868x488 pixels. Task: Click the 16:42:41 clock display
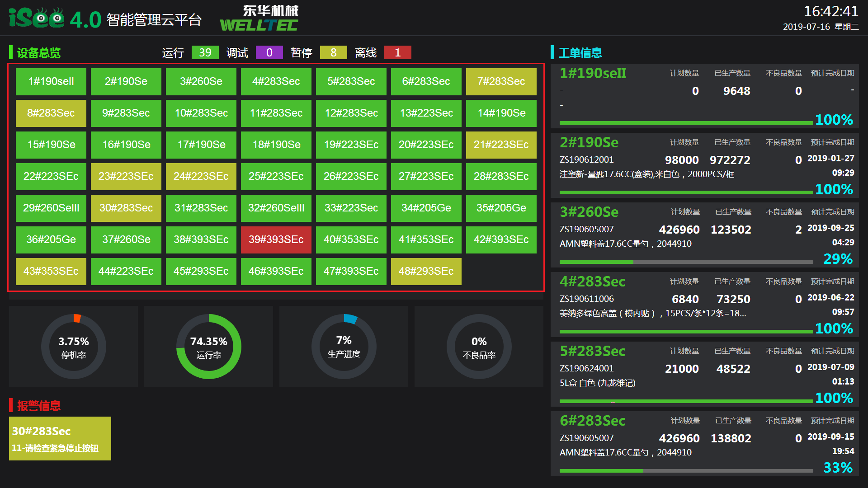pyautogui.click(x=830, y=11)
